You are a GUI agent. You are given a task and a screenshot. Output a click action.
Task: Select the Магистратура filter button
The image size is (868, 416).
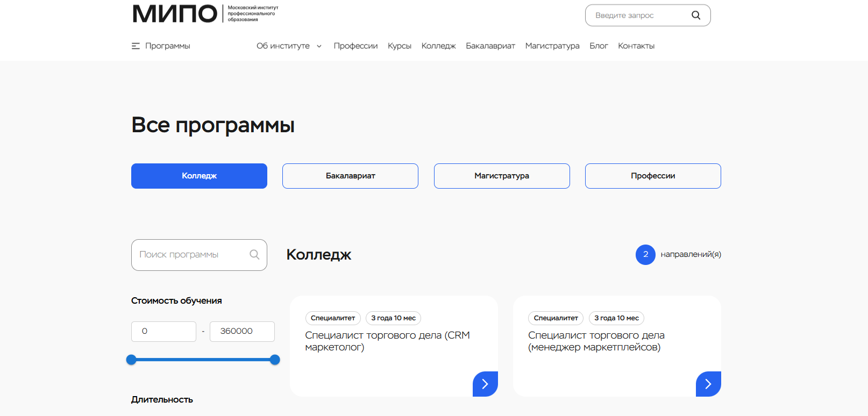tap(502, 176)
